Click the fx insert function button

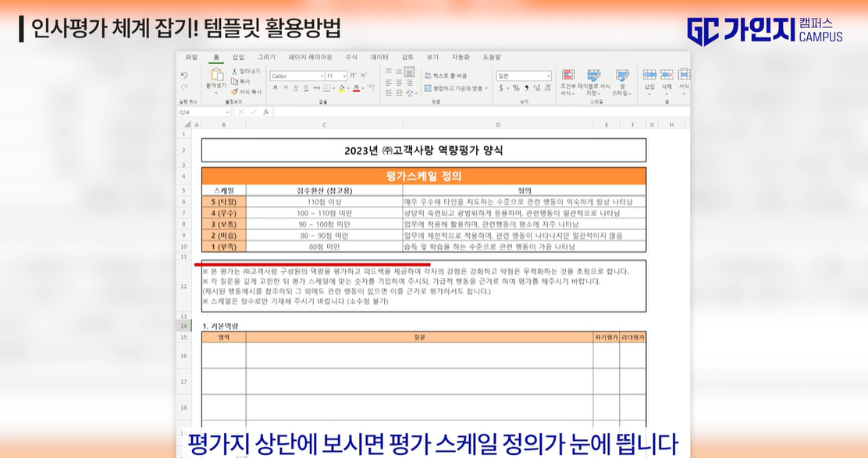(x=266, y=112)
